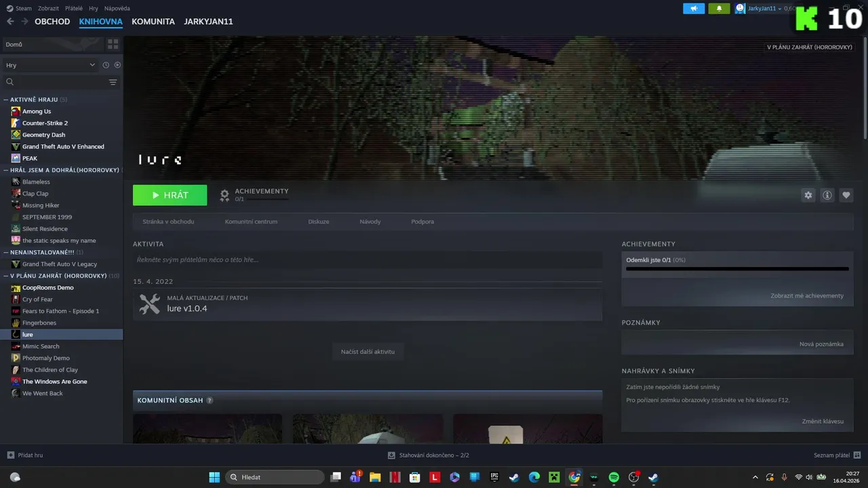868x488 pixels.
Task: Open the Zobrazit menu
Action: coord(48,8)
